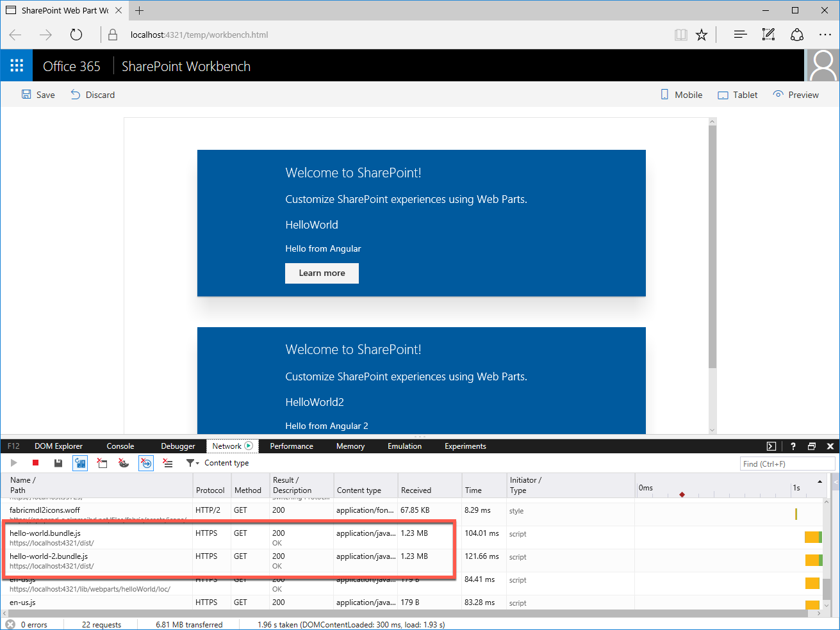Click in the Find (Ctrl+F) search box
Screen dimensions: 840x630
(787, 464)
